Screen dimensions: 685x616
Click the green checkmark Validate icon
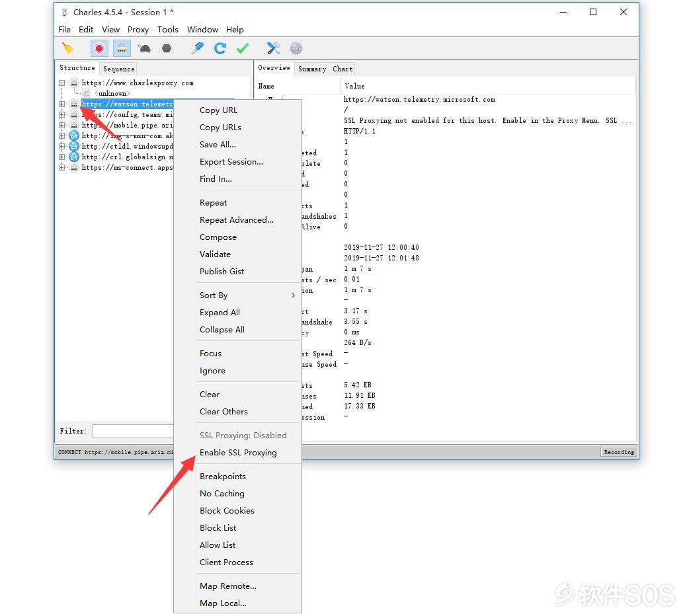pyautogui.click(x=243, y=48)
